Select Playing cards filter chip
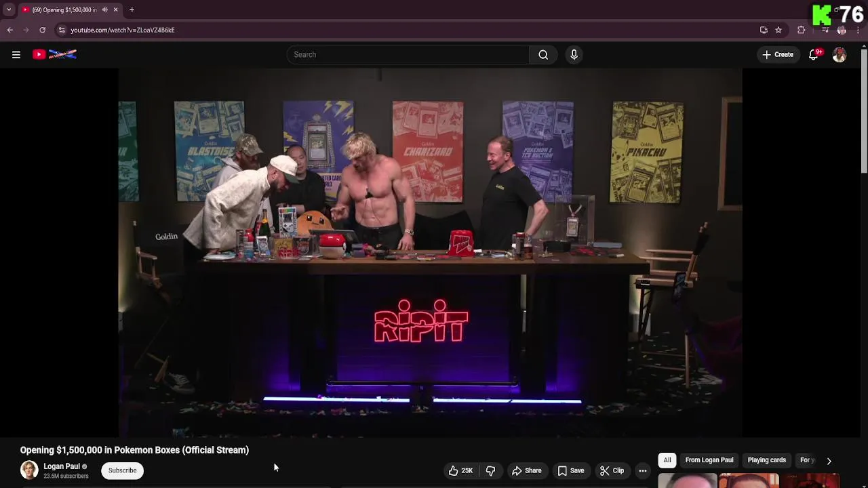Screen dimensions: 868x488 (x=767, y=460)
